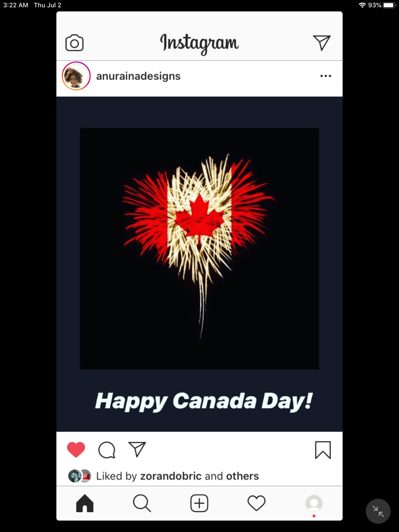Go to Home tab
399x532 pixels.
tap(85, 503)
